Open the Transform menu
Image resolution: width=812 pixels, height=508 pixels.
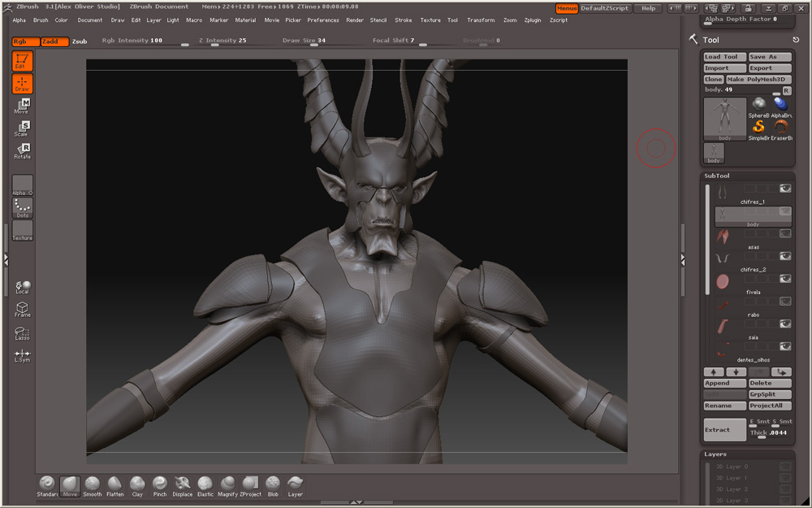click(x=481, y=20)
